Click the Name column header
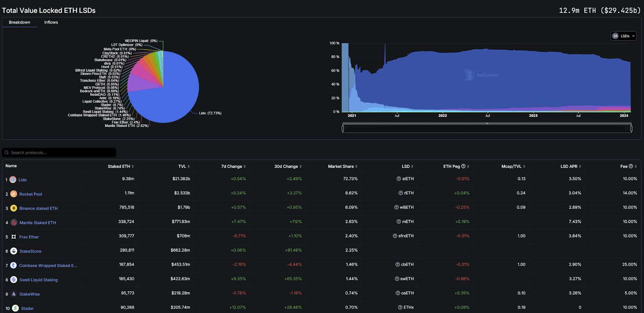Screen dimensions: 644x313 pos(11,166)
